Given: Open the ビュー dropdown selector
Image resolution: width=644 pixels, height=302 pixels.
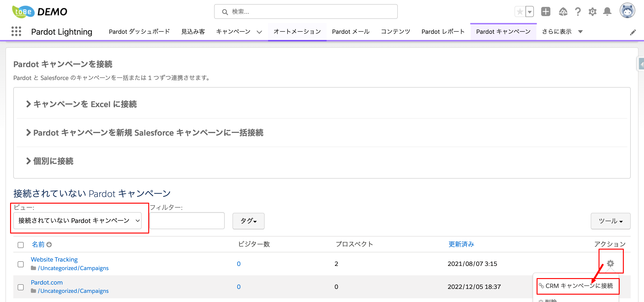Looking at the screenshot, I should coord(78,221).
